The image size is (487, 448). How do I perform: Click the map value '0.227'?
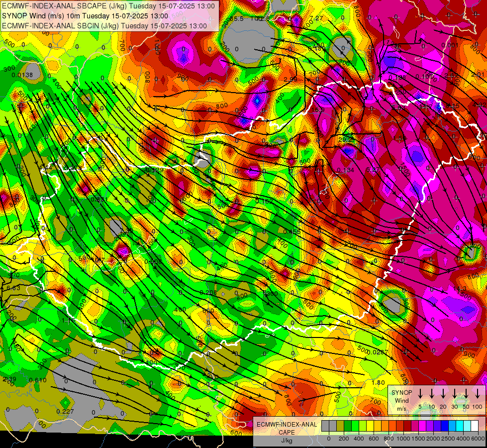point(65,411)
